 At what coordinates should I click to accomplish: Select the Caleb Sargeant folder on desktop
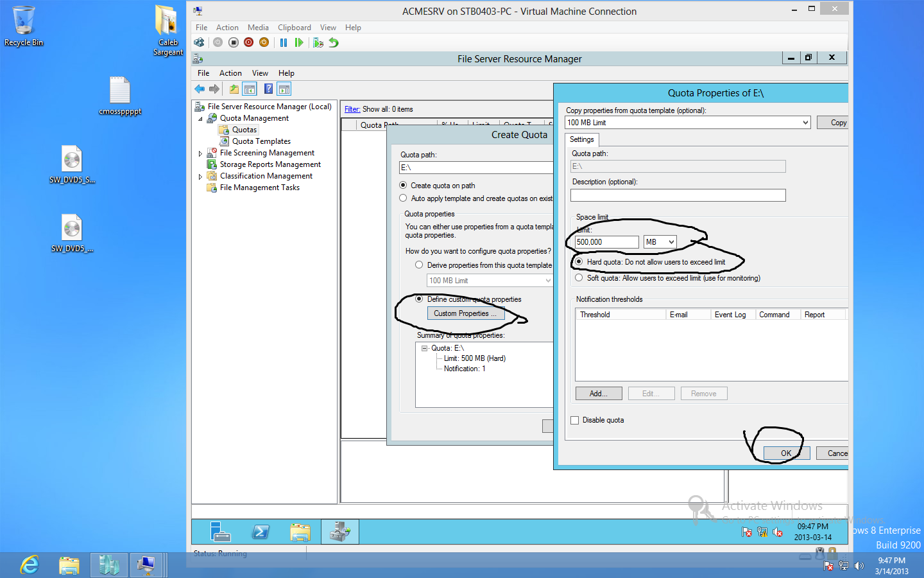[167, 30]
